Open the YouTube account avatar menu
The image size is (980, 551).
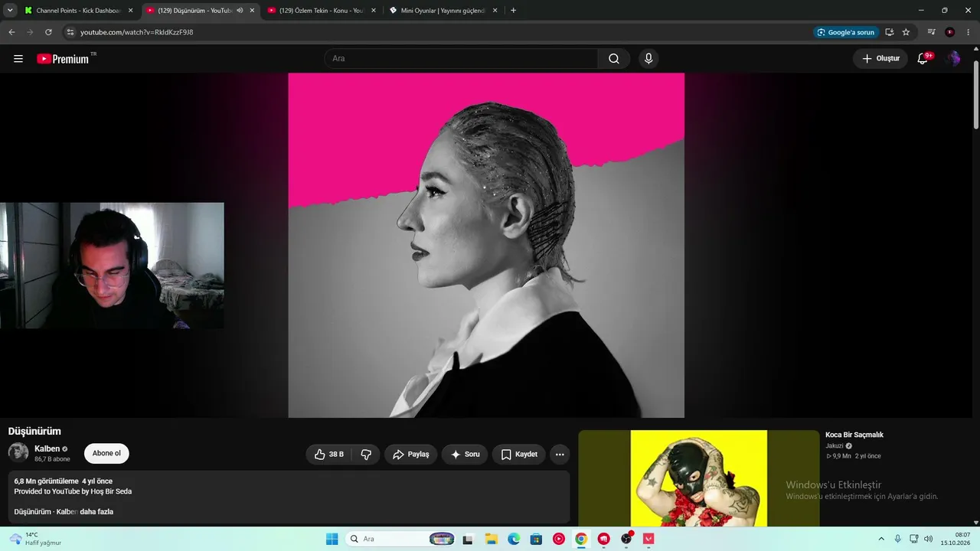click(953, 59)
